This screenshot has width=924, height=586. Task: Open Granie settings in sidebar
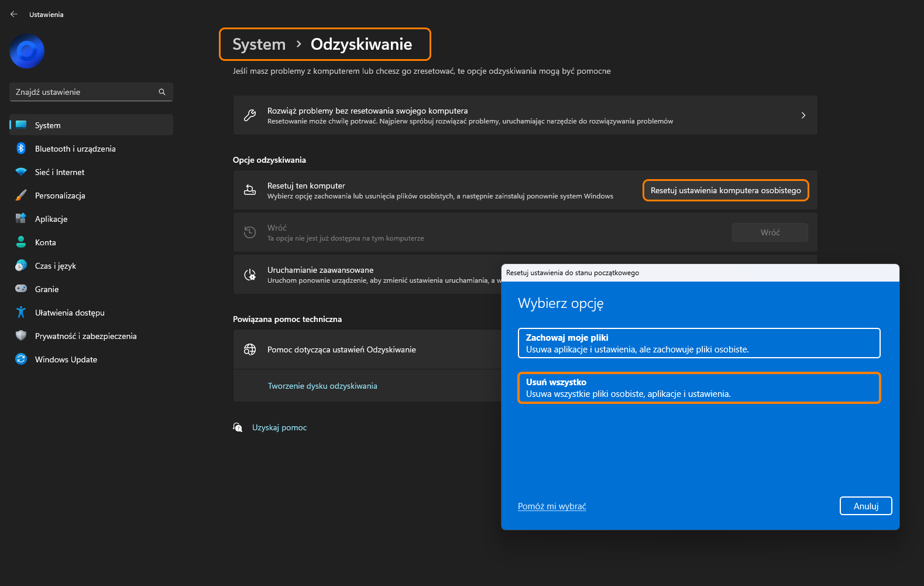point(91,289)
